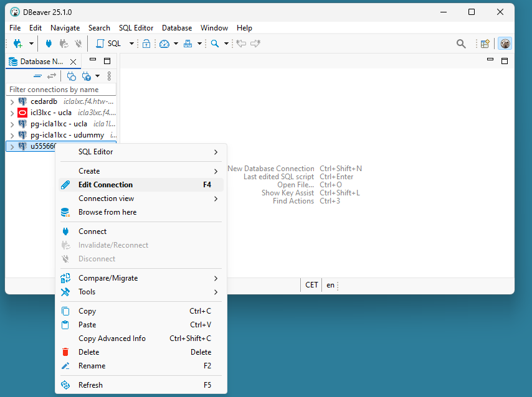532x397 pixels.
Task: Choose Connect in the context menu
Action: [x=141, y=231]
